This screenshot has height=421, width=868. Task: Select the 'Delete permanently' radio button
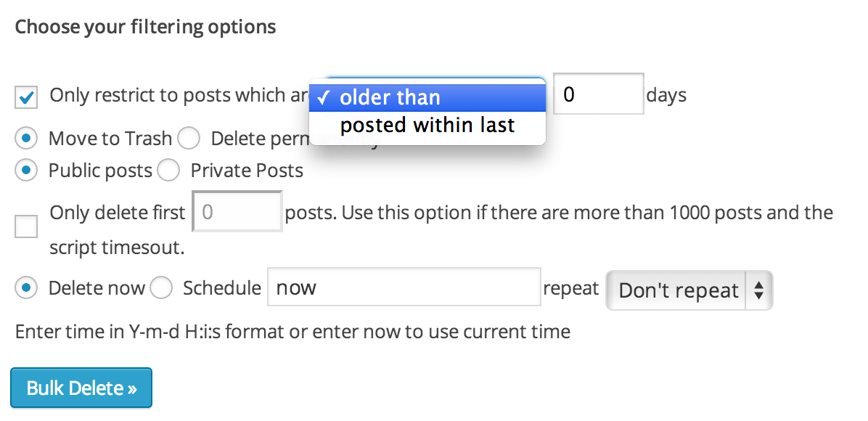pos(189,138)
